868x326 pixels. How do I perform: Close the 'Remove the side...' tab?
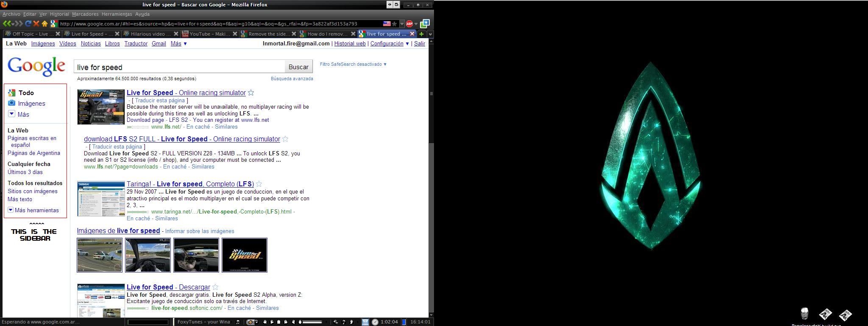(294, 34)
